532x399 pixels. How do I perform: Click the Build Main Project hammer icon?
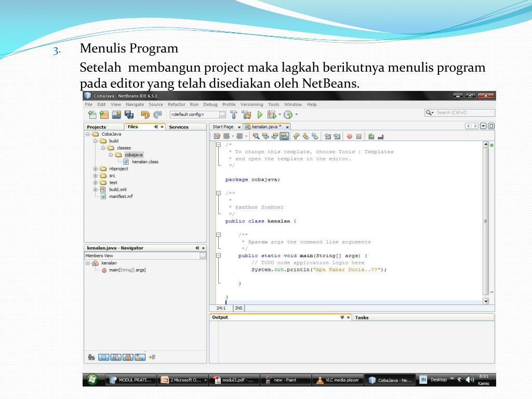[x=233, y=115]
